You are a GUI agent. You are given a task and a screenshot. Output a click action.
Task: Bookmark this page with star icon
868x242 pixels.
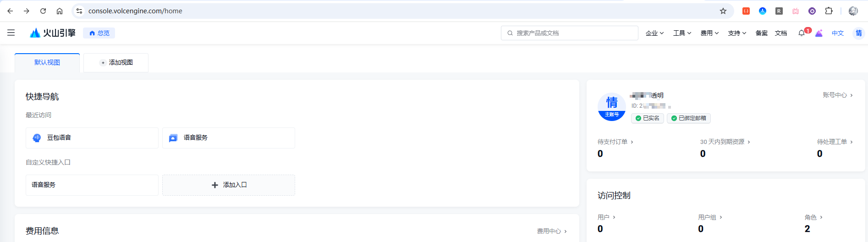coord(723,11)
